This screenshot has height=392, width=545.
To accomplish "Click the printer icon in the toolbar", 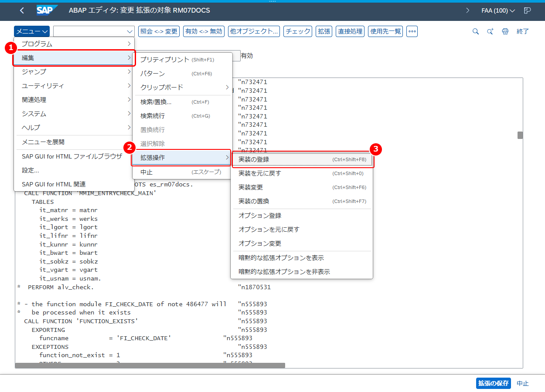I will click(505, 31).
